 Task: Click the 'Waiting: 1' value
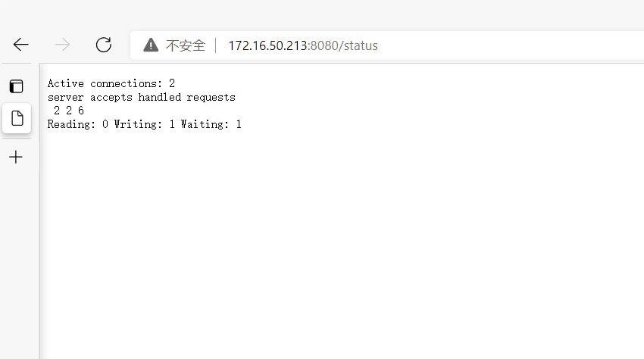tap(211, 124)
